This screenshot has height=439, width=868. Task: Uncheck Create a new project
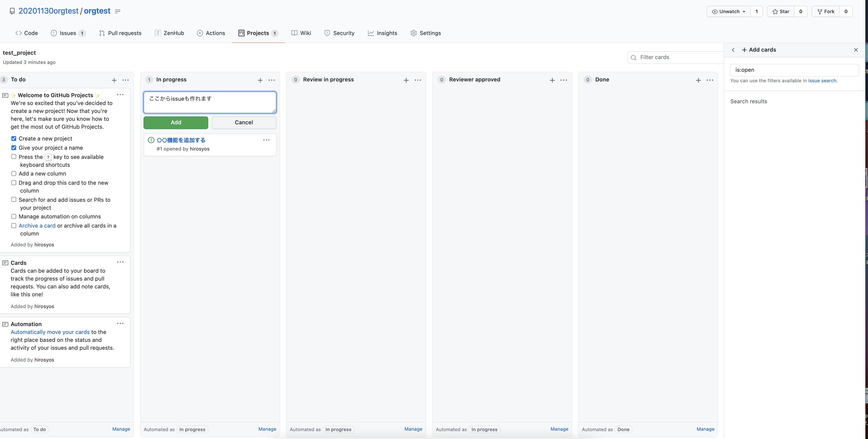[14, 138]
